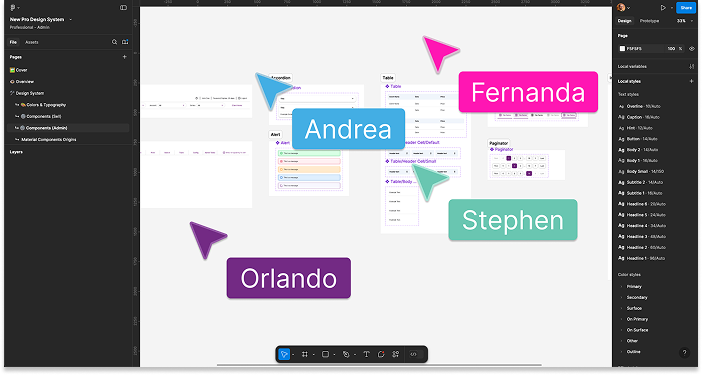Select the Components (Admin) page
Image resolution: width=702 pixels, height=375 pixels.
point(68,128)
